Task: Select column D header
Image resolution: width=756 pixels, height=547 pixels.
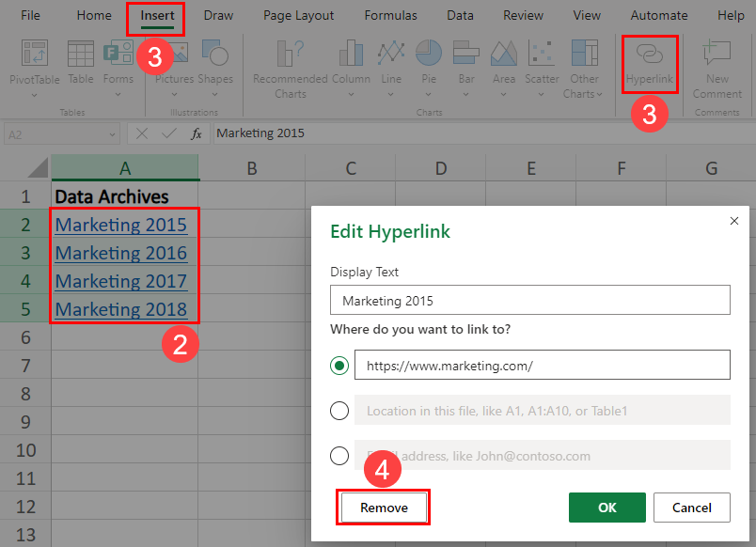Action: [x=441, y=168]
